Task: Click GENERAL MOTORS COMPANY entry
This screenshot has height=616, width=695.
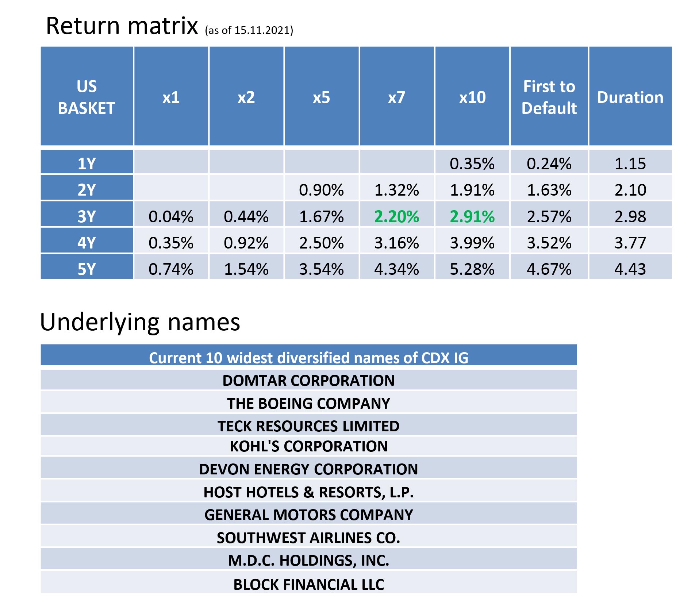Action: (309, 514)
